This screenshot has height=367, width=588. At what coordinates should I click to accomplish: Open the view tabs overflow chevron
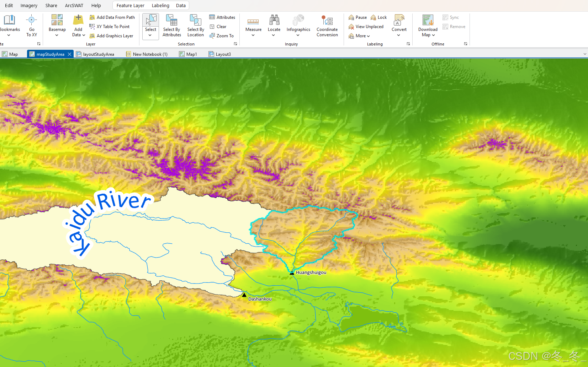point(585,54)
